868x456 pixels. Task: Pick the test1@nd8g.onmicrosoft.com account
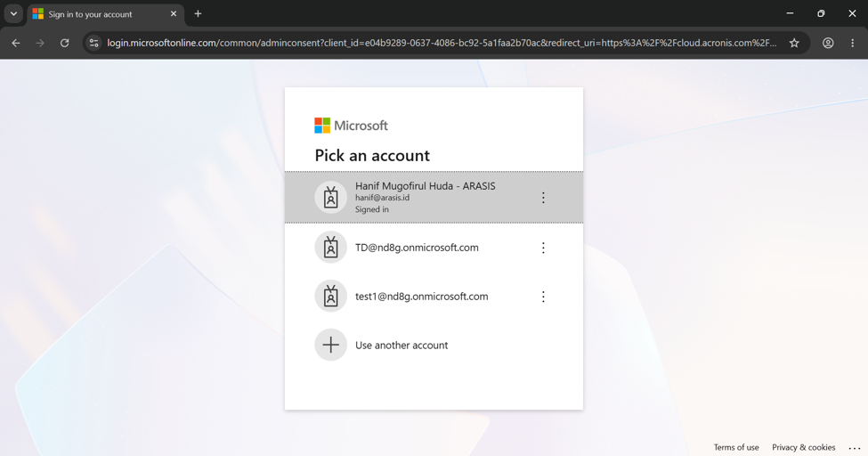click(x=434, y=297)
